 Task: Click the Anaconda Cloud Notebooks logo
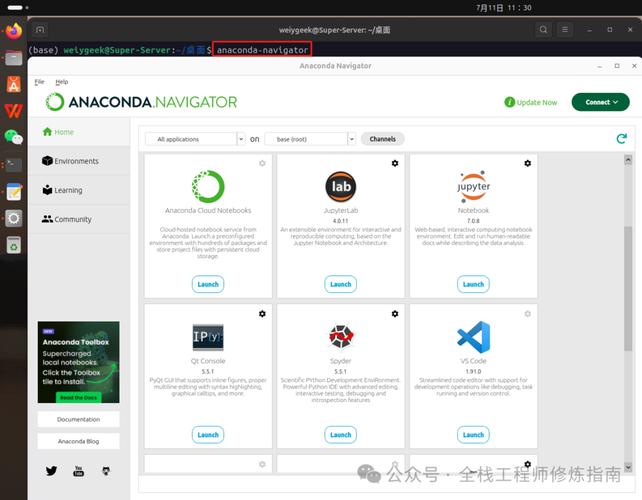(208, 186)
